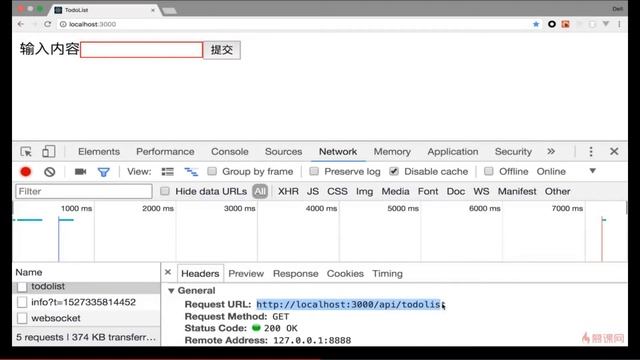The height and width of the screenshot is (360, 640).
Task: Select the info?t=1527335814452 request
Action: [x=87, y=302]
